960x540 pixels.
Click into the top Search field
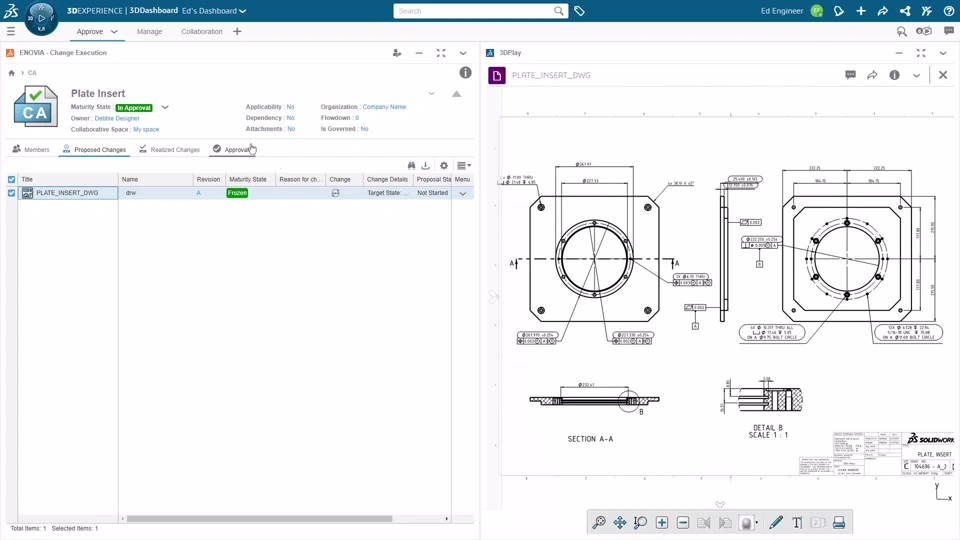[x=474, y=11]
